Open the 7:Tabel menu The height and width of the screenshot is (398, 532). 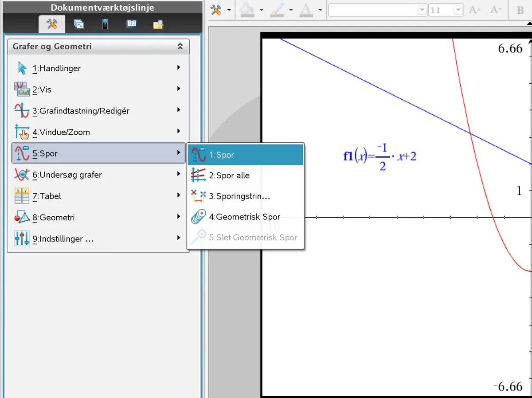(98, 196)
